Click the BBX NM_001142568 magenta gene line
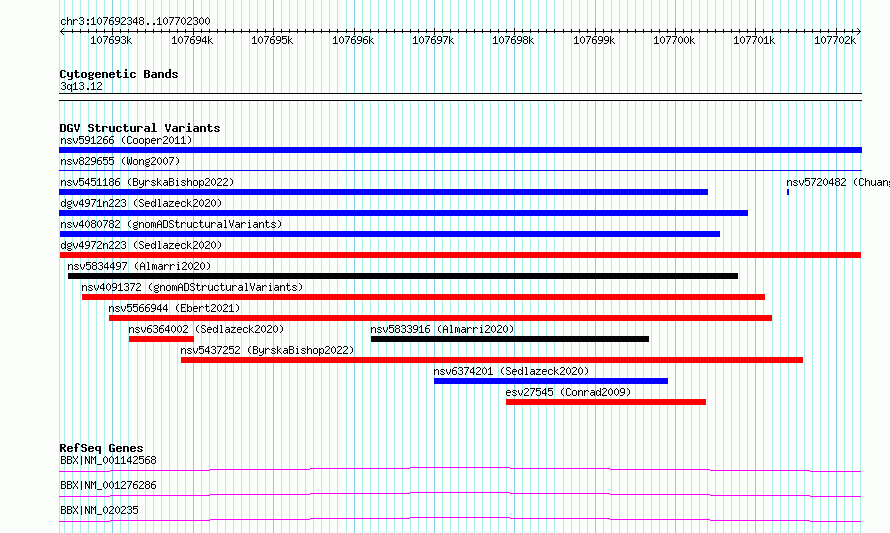The width and height of the screenshot is (890, 533). [460, 469]
